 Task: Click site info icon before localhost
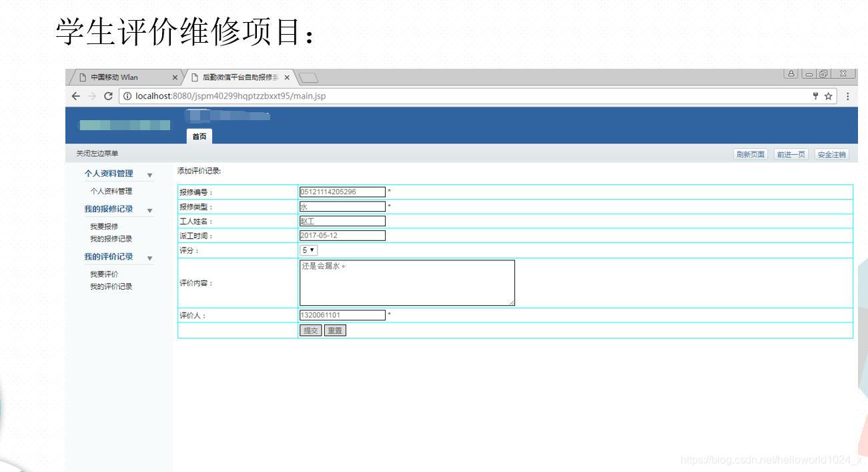127,96
